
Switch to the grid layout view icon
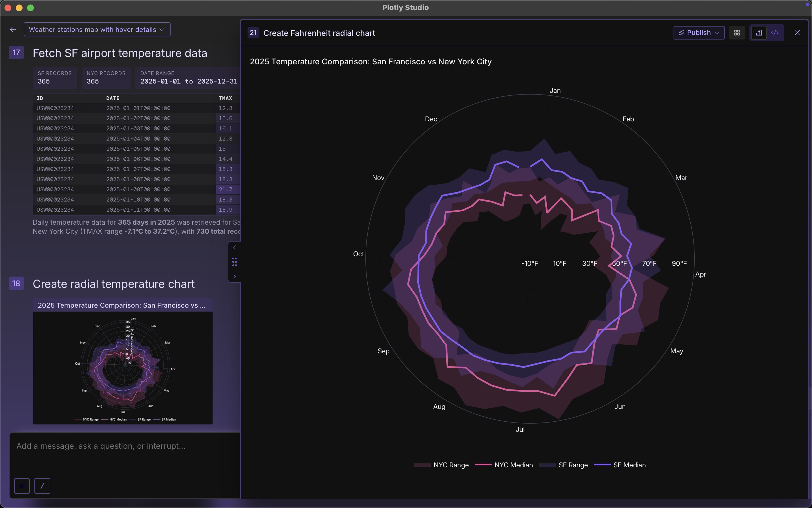[x=737, y=32]
